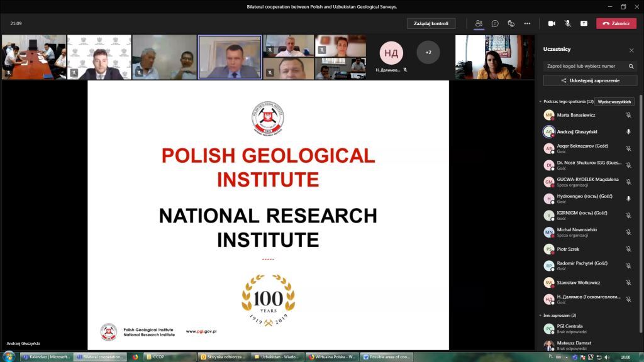Screen dimensions: 644x362
Task: Close the Uczestnicy panel
Action: [x=631, y=50]
